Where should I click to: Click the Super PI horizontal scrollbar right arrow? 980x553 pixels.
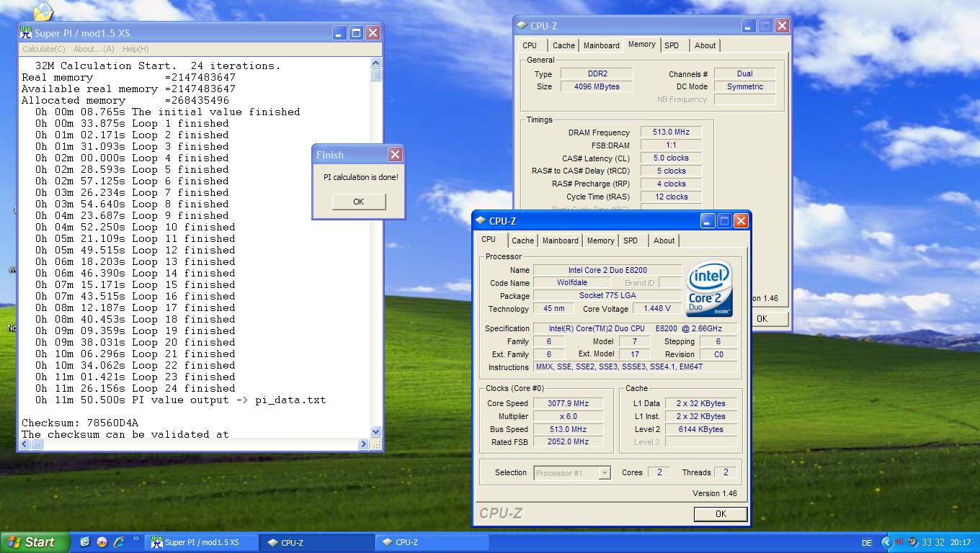click(x=363, y=444)
